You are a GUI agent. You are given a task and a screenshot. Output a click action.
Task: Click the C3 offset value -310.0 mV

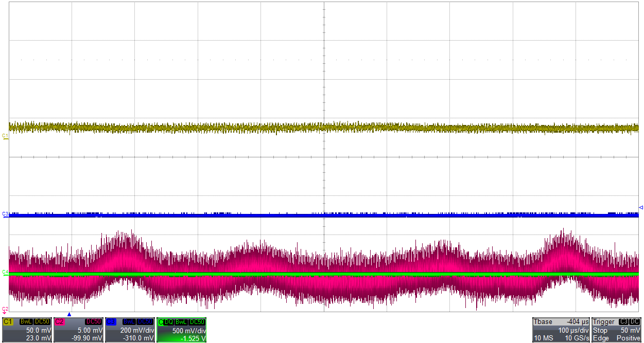point(139,338)
